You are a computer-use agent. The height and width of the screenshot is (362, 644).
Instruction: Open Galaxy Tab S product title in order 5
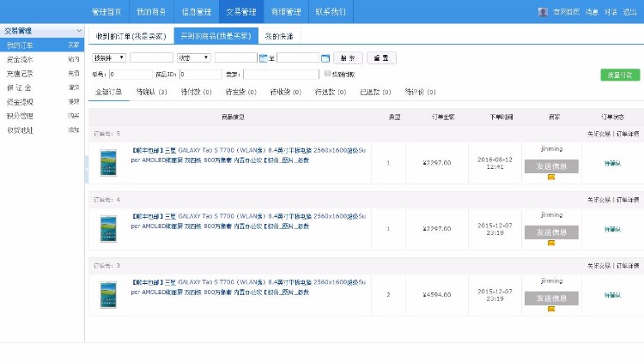[248, 155]
